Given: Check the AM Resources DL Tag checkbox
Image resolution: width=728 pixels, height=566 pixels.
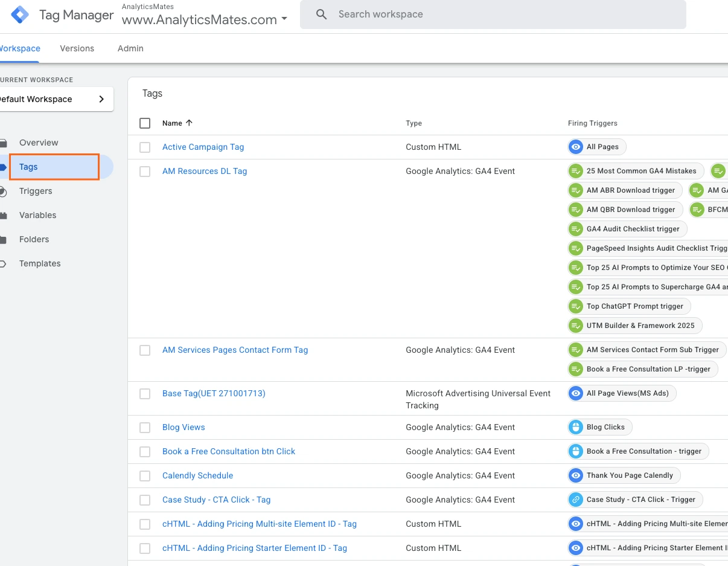Looking at the screenshot, I should pos(145,172).
